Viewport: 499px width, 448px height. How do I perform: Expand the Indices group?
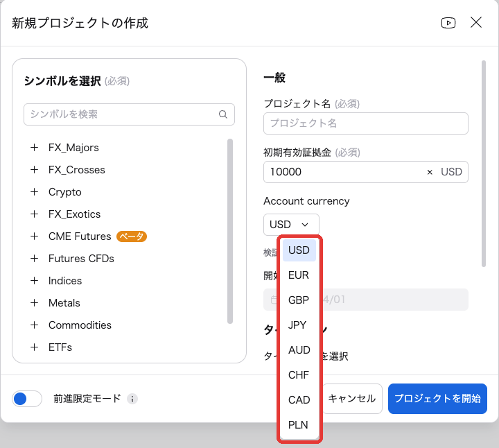35,280
